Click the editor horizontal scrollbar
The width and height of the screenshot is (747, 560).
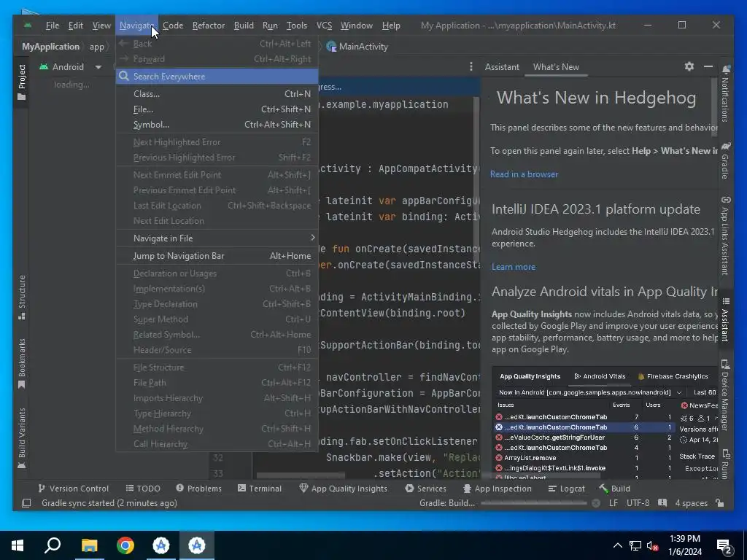click(x=300, y=475)
